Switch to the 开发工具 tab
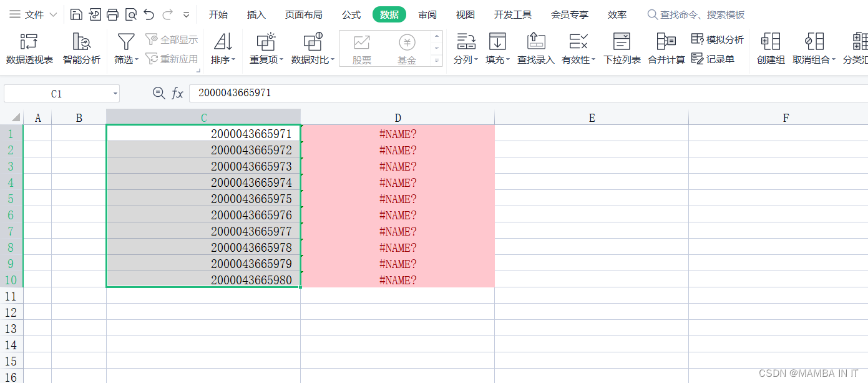The width and height of the screenshot is (868, 383). pos(513,14)
